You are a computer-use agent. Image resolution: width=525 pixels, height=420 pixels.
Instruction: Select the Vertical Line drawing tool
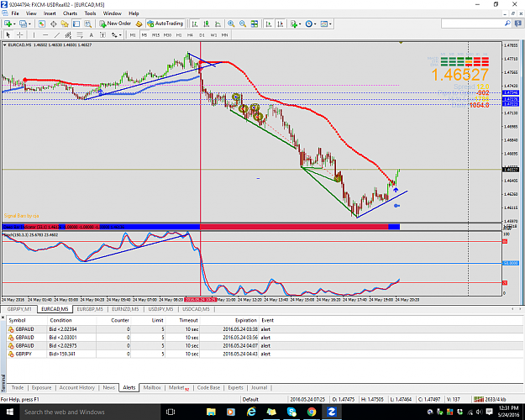click(34, 34)
